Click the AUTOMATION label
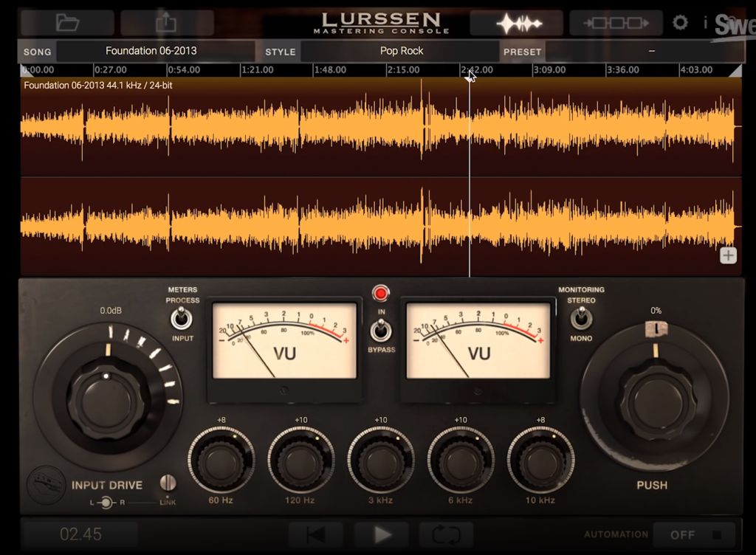 point(616,534)
